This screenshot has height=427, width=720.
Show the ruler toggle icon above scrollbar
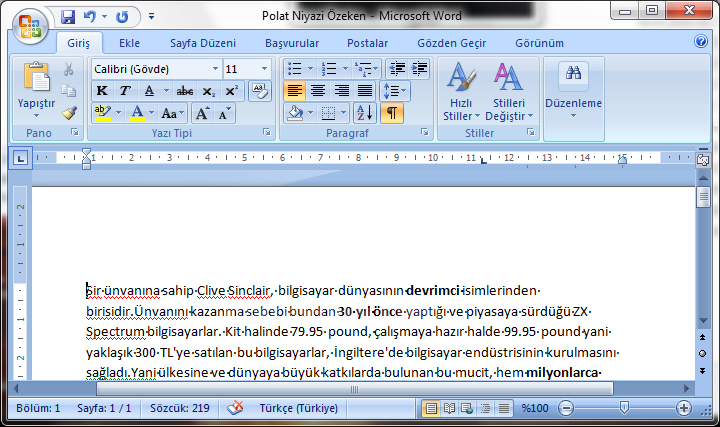703,159
